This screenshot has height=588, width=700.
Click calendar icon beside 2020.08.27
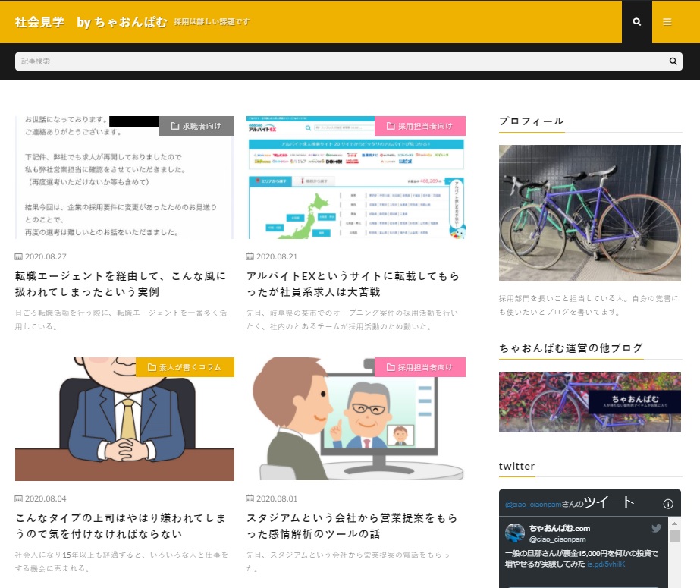pyautogui.click(x=19, y=256)
